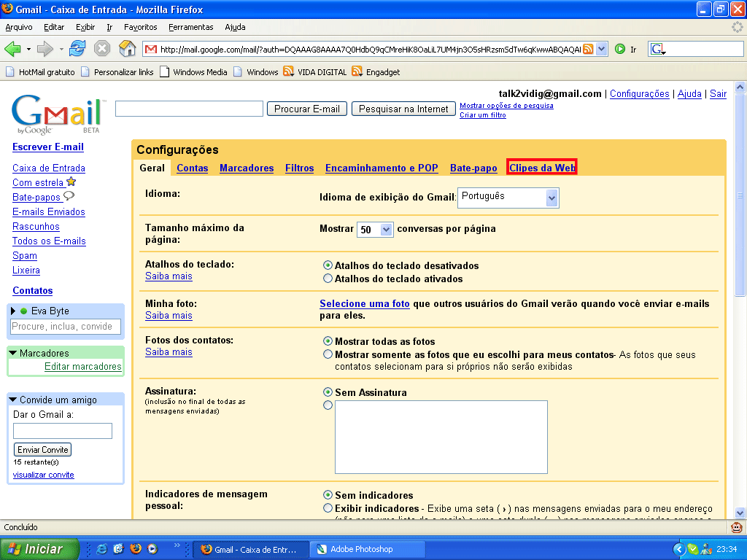The height and width of the screenshot is (560, 747).
Task: Open the address bar history dropdown
Action: pyautogui.click(x=602, y=49)
